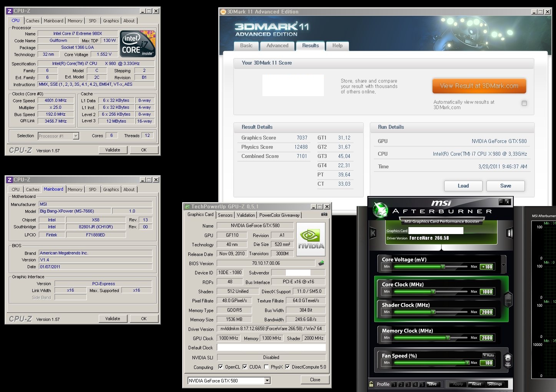Check 'Automatically view results at 3DMark.com'
The height and width of the screenshot is (392, 556).
coord(524,103)
